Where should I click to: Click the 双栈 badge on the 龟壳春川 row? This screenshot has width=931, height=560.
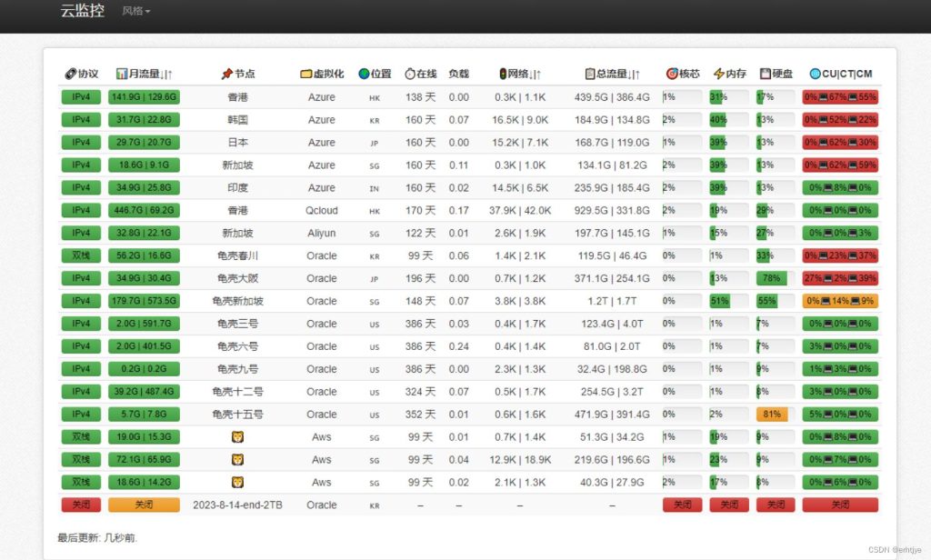point(80,255)
